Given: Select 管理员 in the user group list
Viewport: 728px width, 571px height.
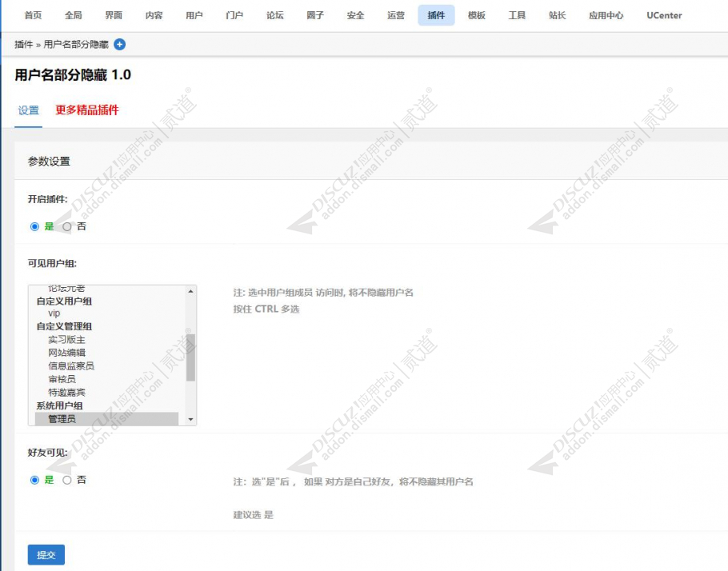Looking at the screenshot, I should (106, 419).
